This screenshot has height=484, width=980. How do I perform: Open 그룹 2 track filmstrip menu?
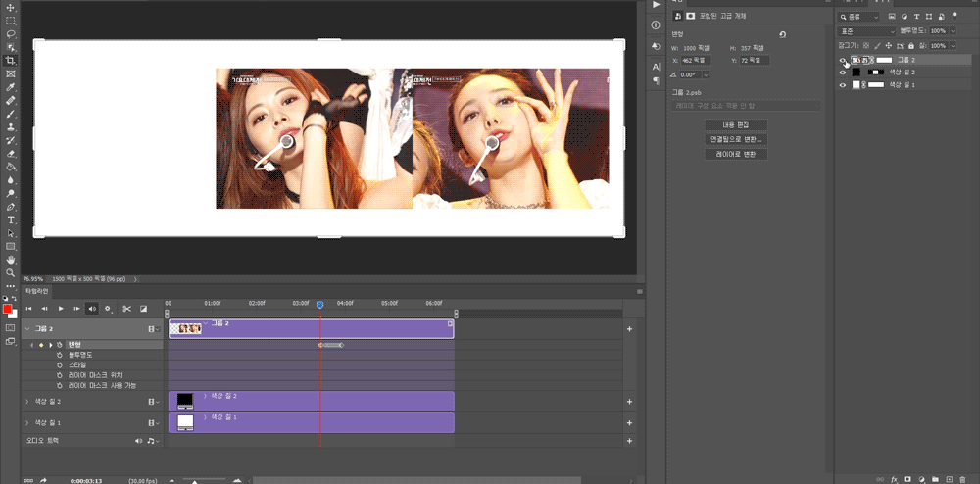click(153, 328)
